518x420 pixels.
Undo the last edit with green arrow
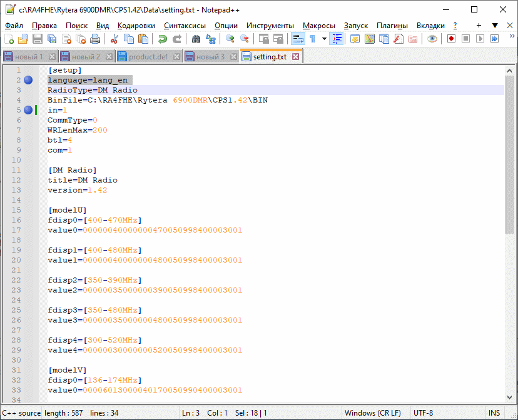162,39
